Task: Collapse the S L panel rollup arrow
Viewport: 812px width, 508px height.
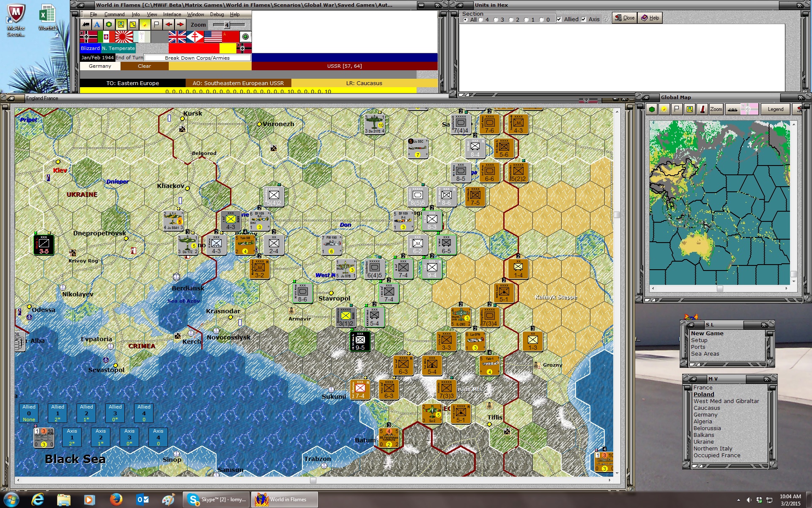Action: click(x=691, y=325)
